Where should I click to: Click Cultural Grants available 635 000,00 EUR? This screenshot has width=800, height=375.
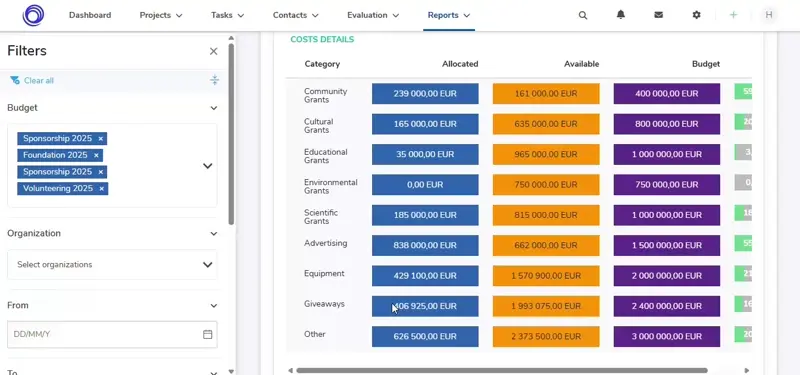tap(546, 124)
